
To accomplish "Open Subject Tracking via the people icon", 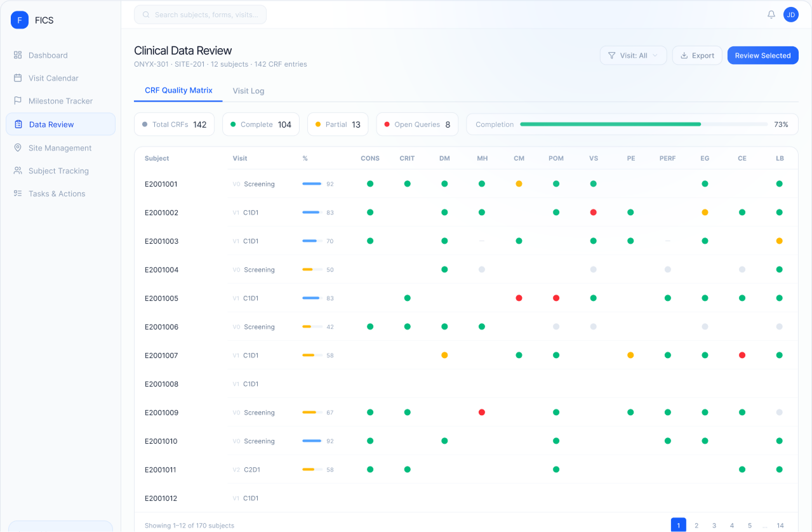I will (16, 170).
